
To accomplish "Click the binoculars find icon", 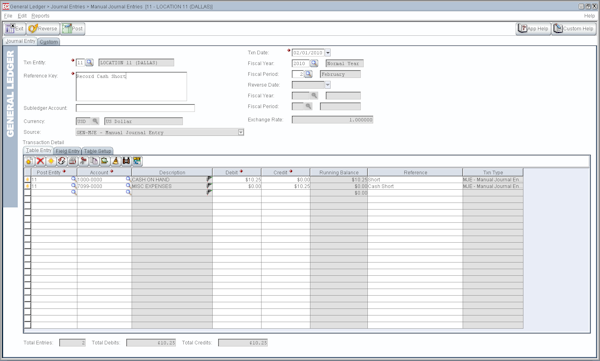I will [126, 161].
